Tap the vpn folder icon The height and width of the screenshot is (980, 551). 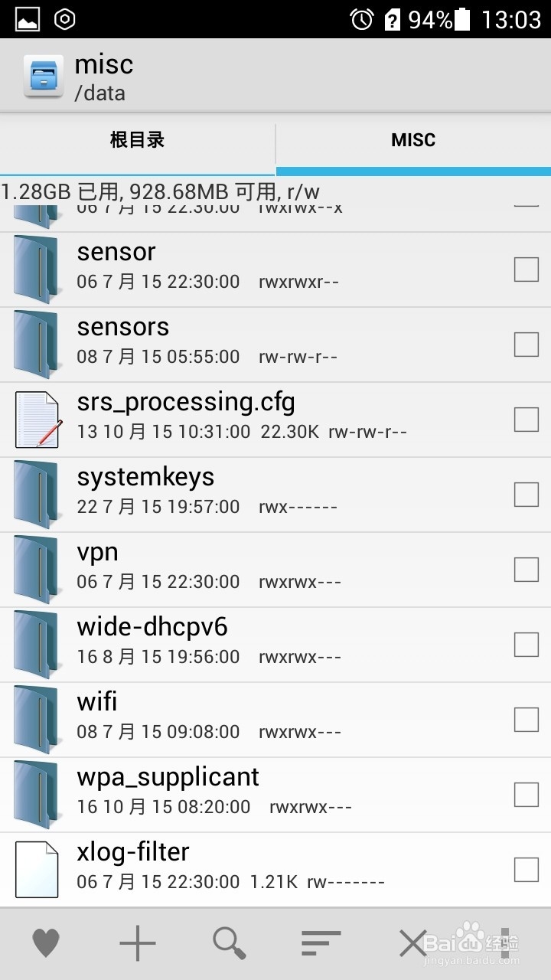point(36,570)
